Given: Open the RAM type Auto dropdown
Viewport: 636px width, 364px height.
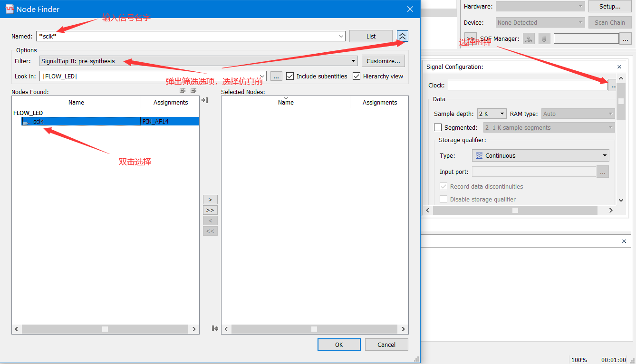Looking at the screenshot, I should pos(578,114).
